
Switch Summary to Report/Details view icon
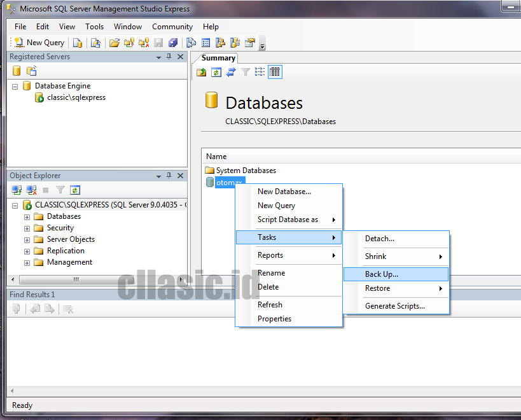pyautogui.click(x=275, y=72)
